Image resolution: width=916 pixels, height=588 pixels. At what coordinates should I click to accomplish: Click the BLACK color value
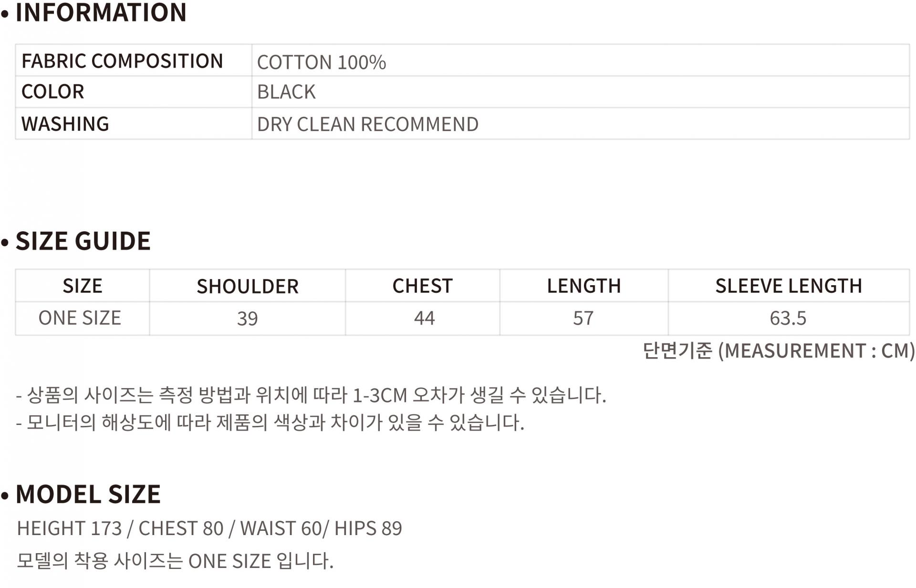tap(286, 92)
